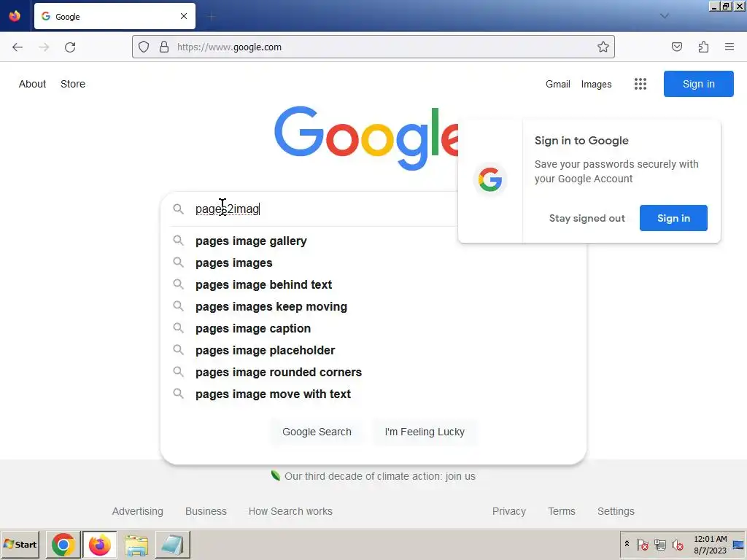Click the network tray icon

659,544
